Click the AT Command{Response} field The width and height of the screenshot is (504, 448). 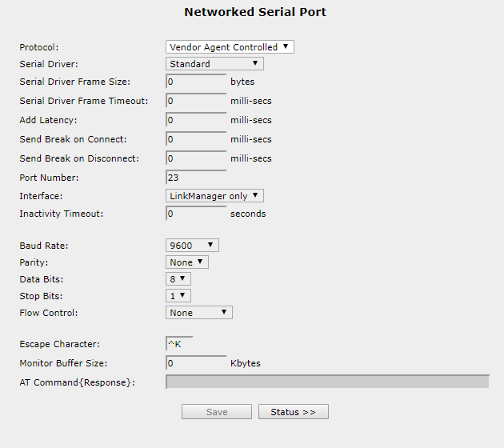(x=327, y=382)
